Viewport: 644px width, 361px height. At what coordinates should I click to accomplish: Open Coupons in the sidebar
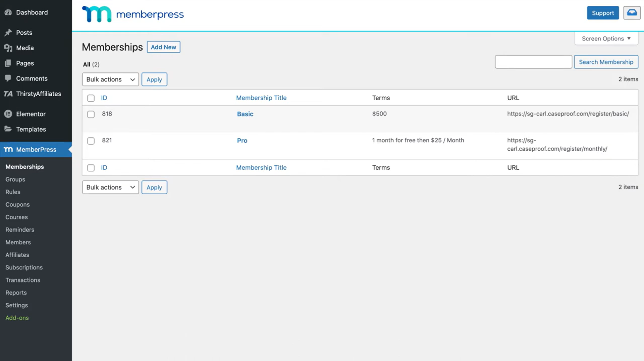[x=17, y=205]
